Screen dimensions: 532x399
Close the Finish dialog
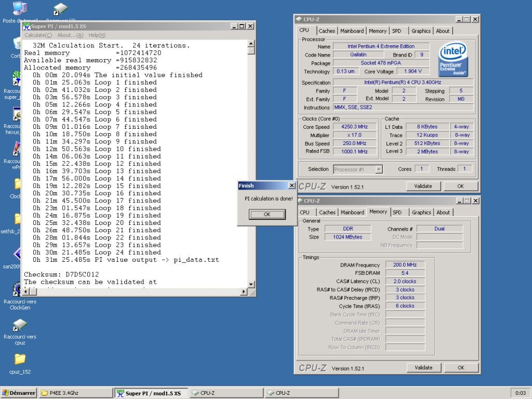point(292,185)
